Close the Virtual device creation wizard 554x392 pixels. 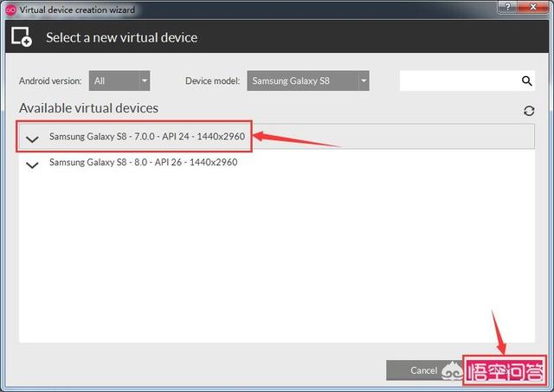(533, 6)
